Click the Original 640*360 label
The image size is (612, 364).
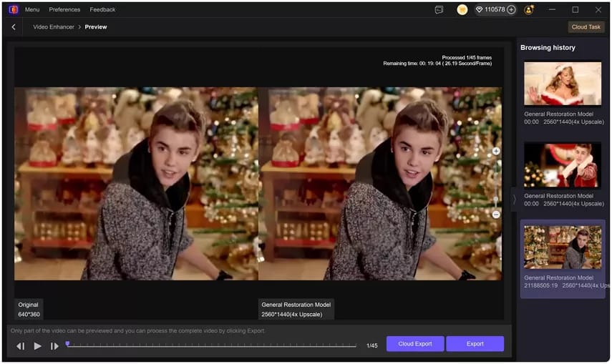pyautogui.click(x=29, y=310)
